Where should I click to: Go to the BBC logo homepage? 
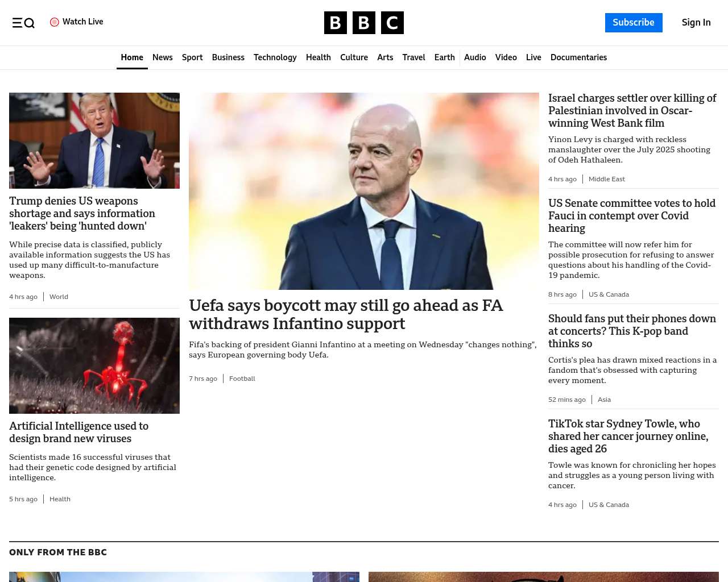[x=364, y=23]
